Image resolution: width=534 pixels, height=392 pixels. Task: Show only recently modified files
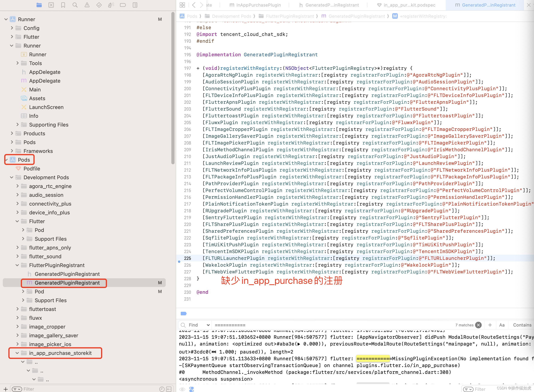[162, 389]
